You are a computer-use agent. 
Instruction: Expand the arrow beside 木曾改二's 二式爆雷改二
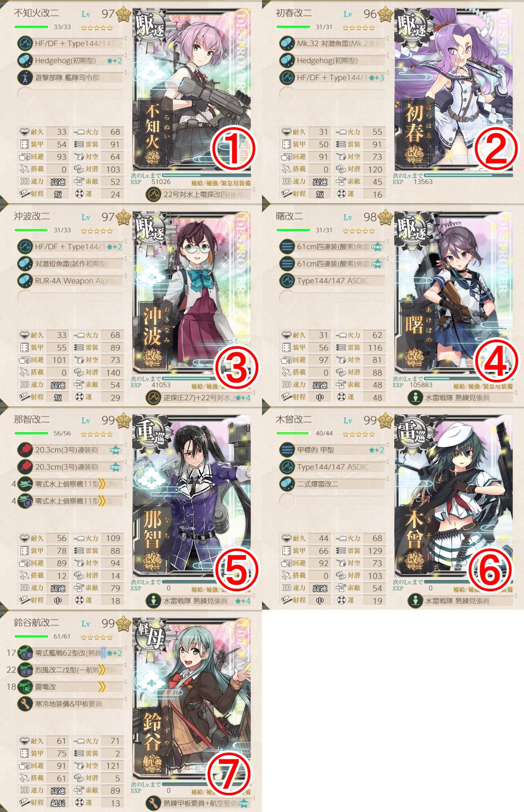tap(387, 479)
